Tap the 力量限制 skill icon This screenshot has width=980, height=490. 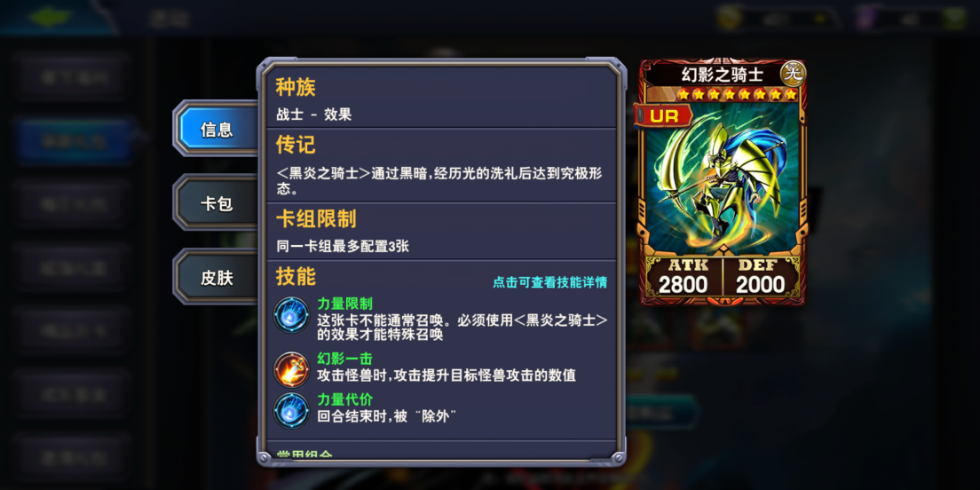click(291, 315)
